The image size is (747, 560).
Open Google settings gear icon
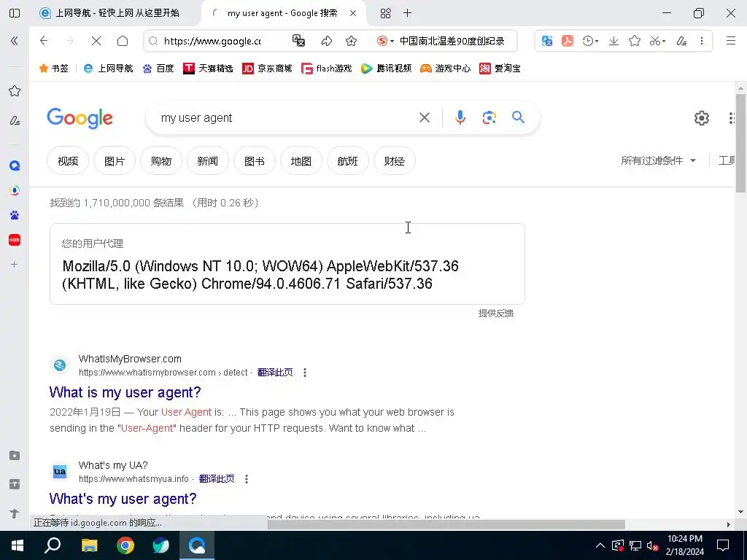coord(701,117)
